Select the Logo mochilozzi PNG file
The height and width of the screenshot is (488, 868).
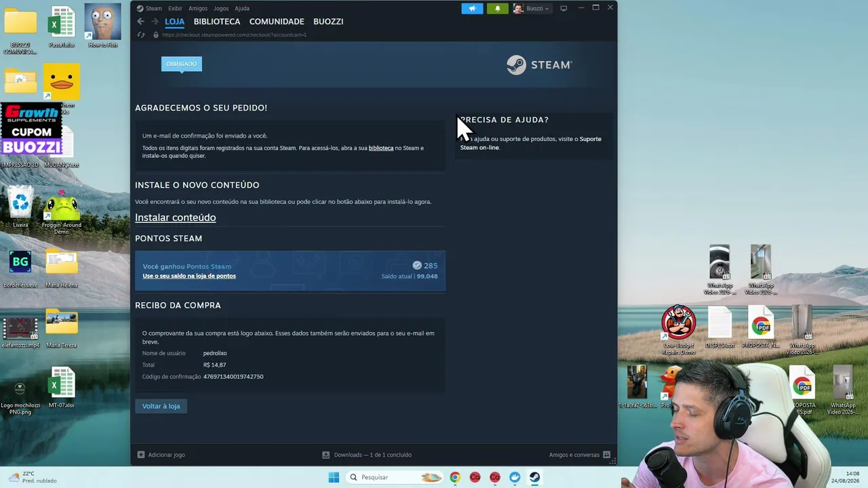(20, 397)
